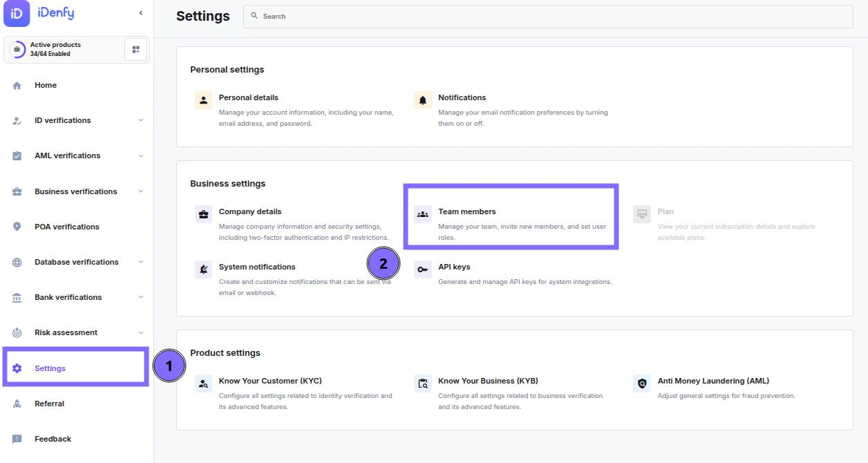The width and height of the screenshot is (868, 463).
Task: Click the Risk assessment sidebar icon
Action: click(17, 333)
